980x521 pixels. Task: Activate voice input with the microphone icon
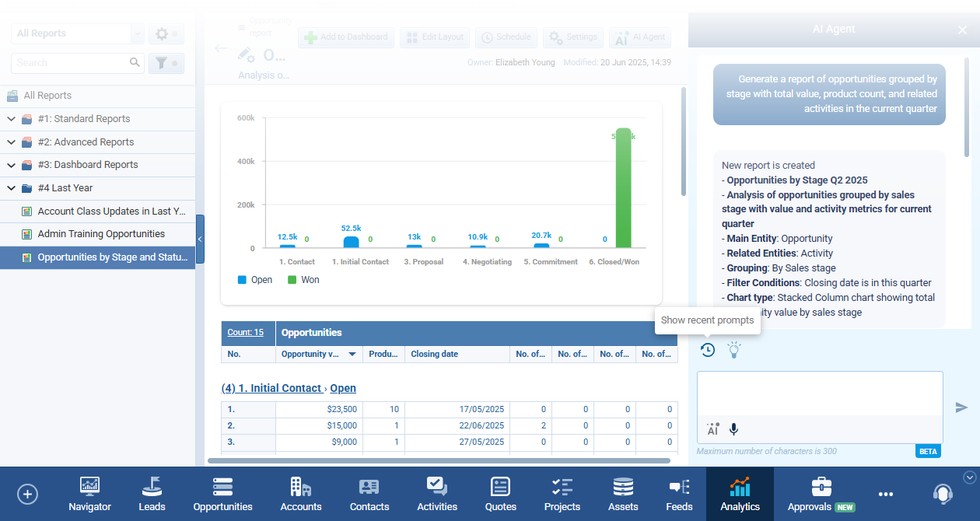click(x=732, y=428)
